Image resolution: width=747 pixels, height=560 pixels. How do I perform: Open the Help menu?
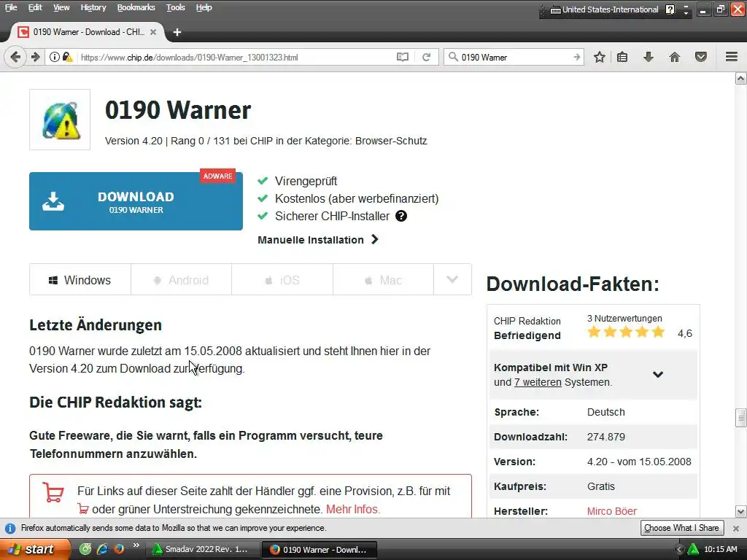click(x=204, y=7)
